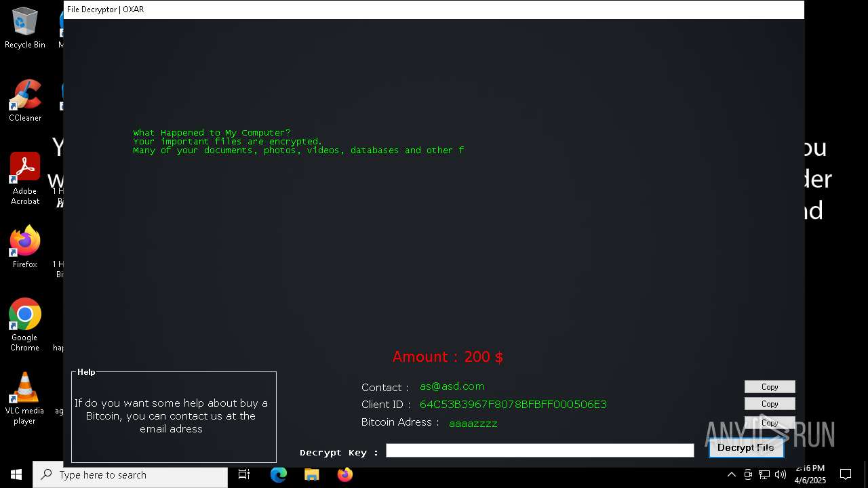
Task: Open the Adobe Acrobat desktop shortcut
Action: pyautogui.click(x=25, y=178)
